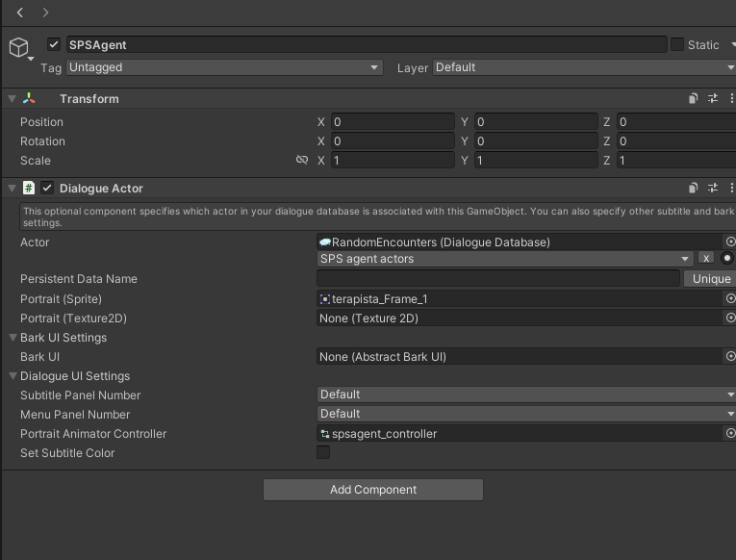Edit the SPSAgent name field

tap(367, 44)
